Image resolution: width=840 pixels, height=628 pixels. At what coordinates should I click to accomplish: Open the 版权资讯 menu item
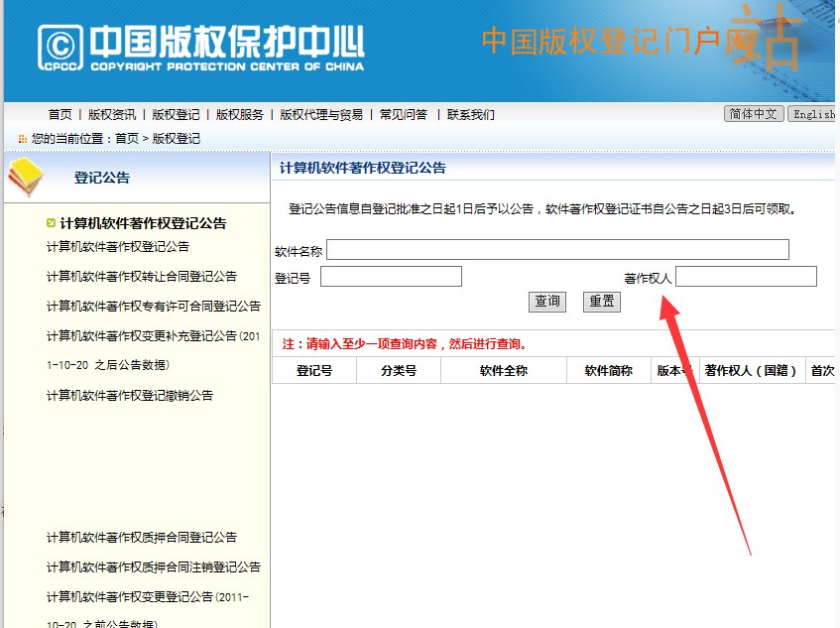[x=112, y=115]
